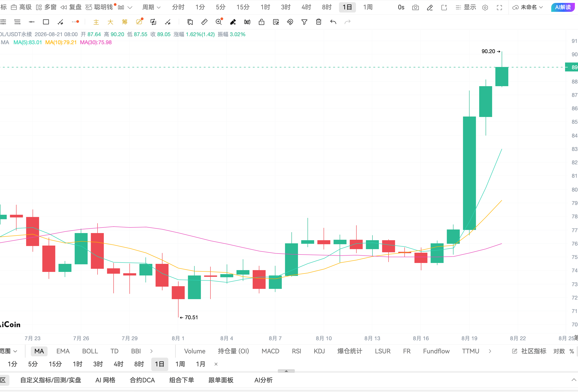The height and width of the screenshot is (392, 578).
Task: Open the 显示 display menu
Action: point(466,7)
